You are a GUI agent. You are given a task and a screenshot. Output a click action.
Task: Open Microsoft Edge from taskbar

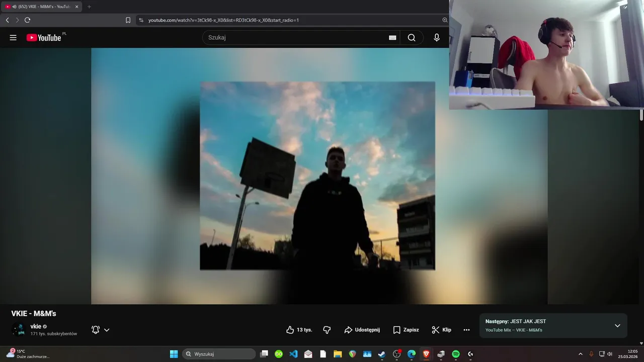coord(412,354)
